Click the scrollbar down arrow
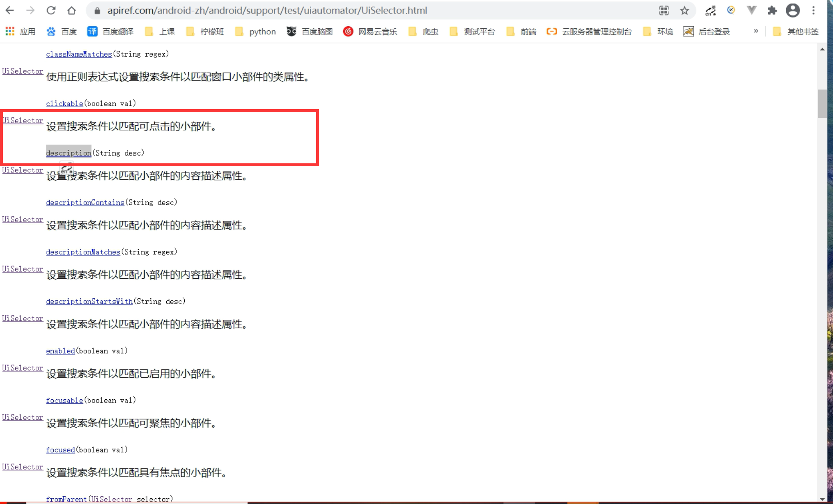Screen dimensions: 833x504 (822, 499)
